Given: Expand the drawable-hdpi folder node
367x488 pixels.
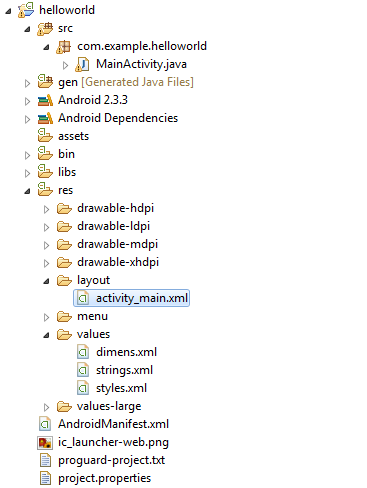Looking at the screenshot, I should click(x=47, y=209).
